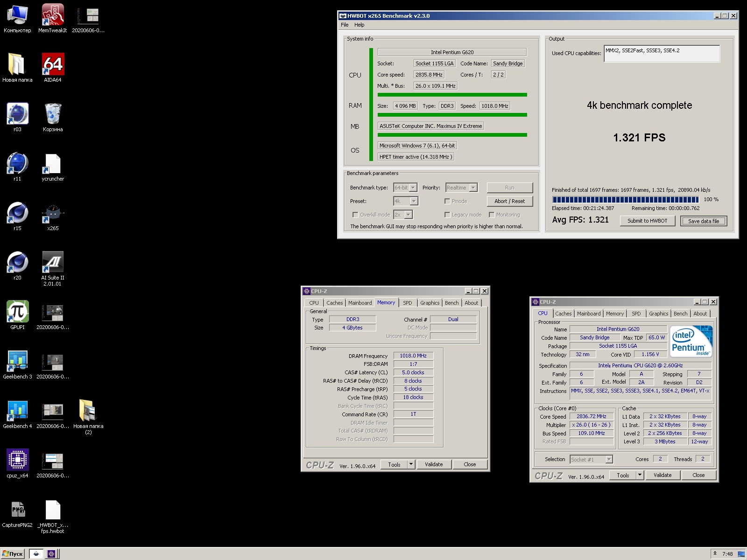Click the Abort / Reset button
Viewport: 747px width, 560px height.
[x=509, y=201]
